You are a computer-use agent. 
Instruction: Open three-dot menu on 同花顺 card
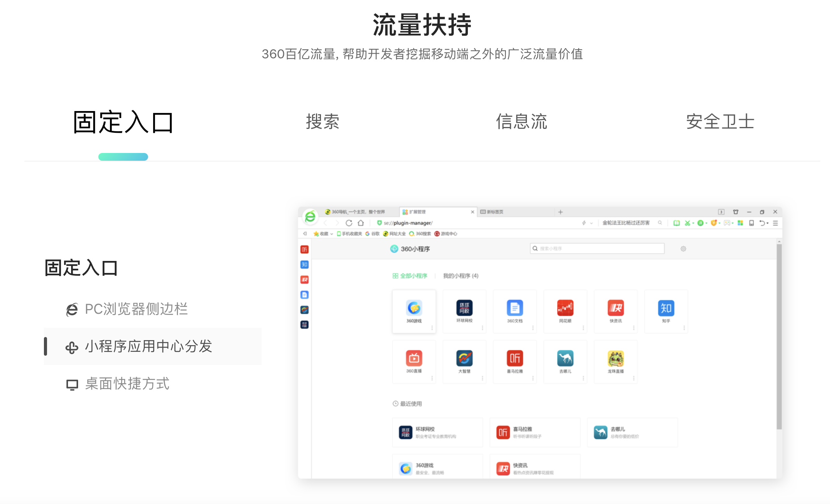(x=583, y=328)
